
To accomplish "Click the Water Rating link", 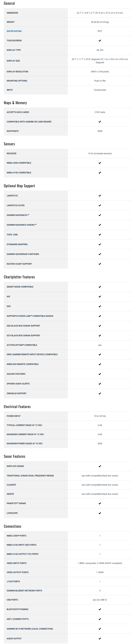I will pyautogui.click(x=14, y=31).
